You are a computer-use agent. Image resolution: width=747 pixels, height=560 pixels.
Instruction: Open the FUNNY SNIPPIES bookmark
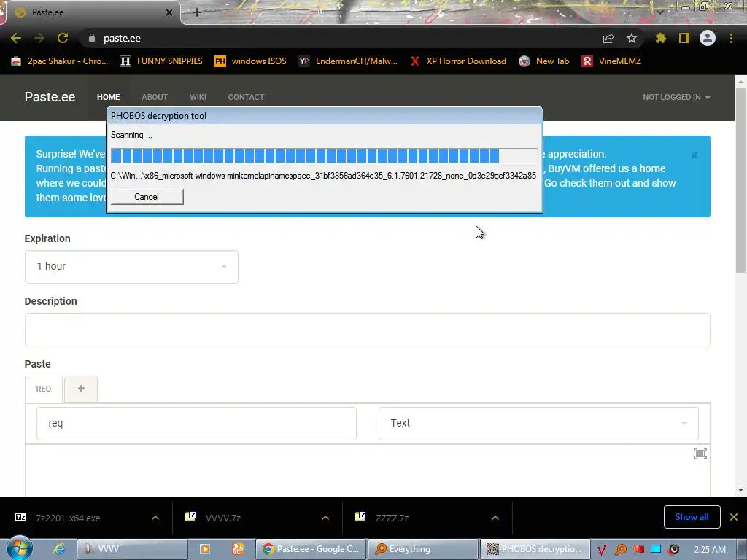(161, 61)
